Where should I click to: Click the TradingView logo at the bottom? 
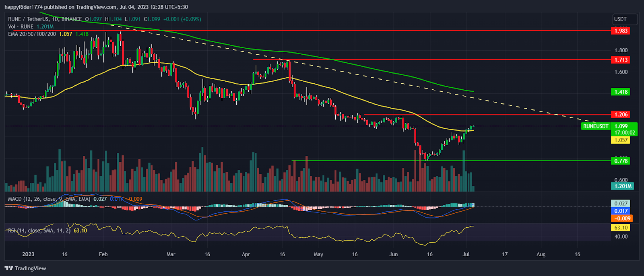[x=25, y=268]
